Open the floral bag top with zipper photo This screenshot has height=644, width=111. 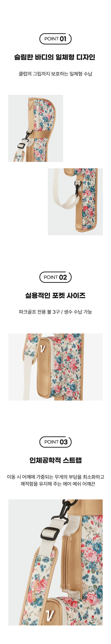coord(36,128)
